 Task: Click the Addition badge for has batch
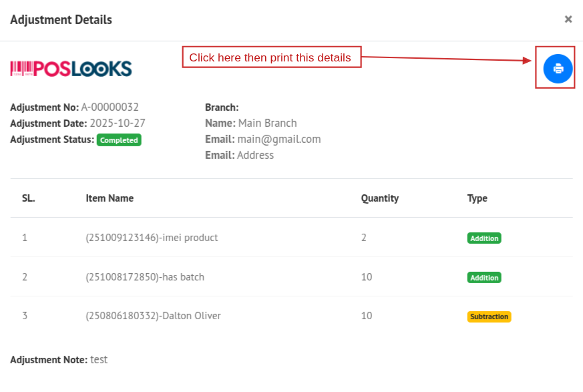pyautogui.click(x=484, y=277)
